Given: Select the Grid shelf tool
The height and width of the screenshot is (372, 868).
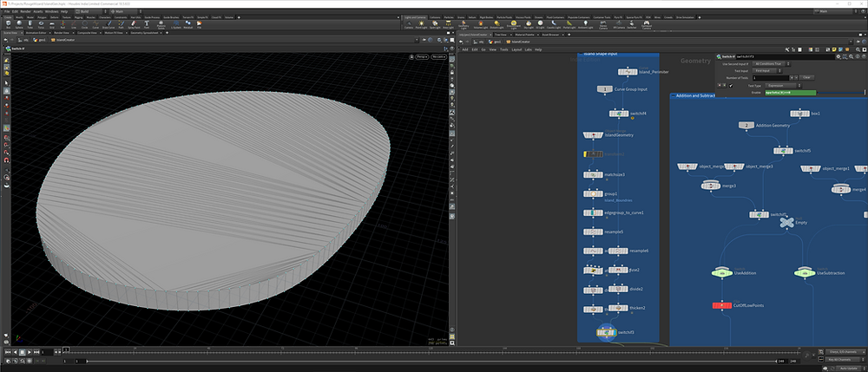Looking at the screenshot, I should click(52, 23).
